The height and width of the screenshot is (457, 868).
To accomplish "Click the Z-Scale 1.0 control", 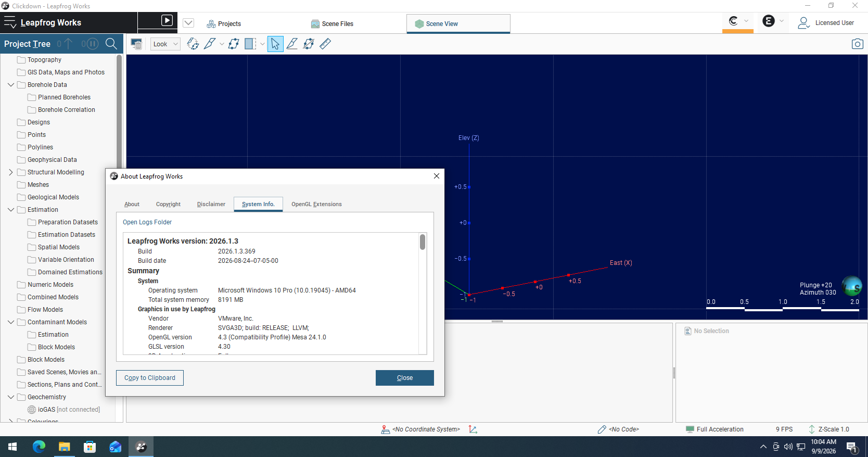I will pyautogui.click(x=828, y=429).
